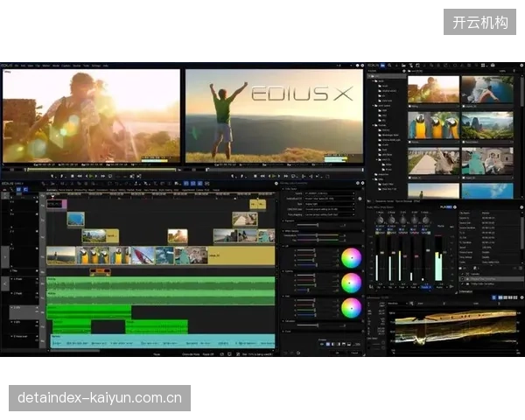Toggle loop playback in left Player monitor
The image size is (525, 420).
coord(110,176)
